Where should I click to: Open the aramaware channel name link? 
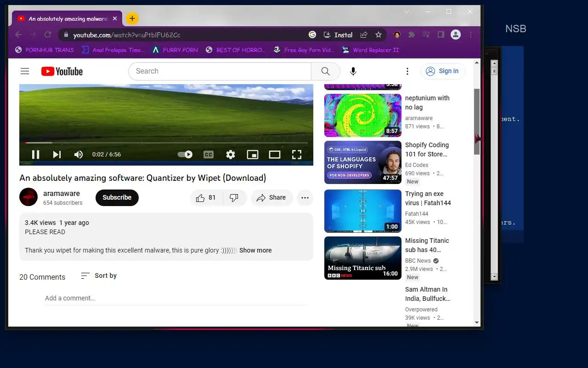62,194
